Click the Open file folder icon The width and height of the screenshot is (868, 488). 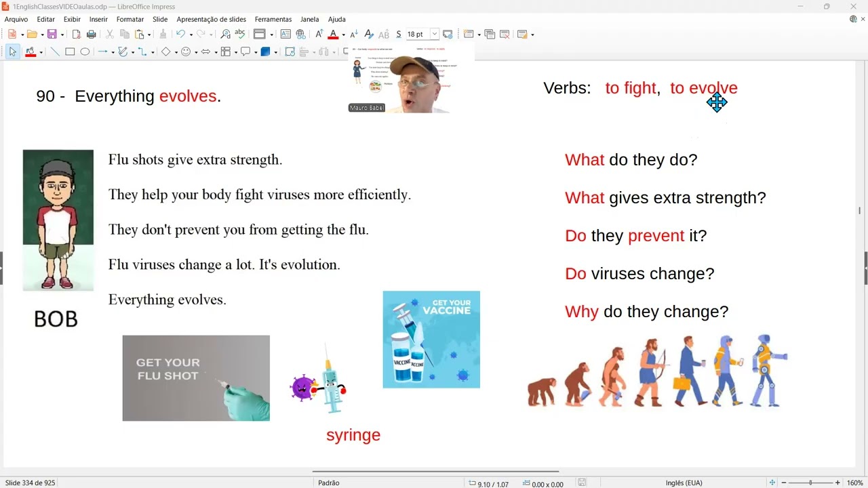32,34
